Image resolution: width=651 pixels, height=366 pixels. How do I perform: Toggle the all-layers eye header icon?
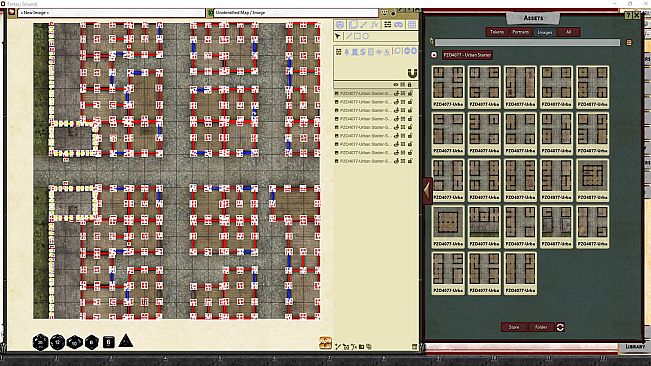(x=395, y=85)
